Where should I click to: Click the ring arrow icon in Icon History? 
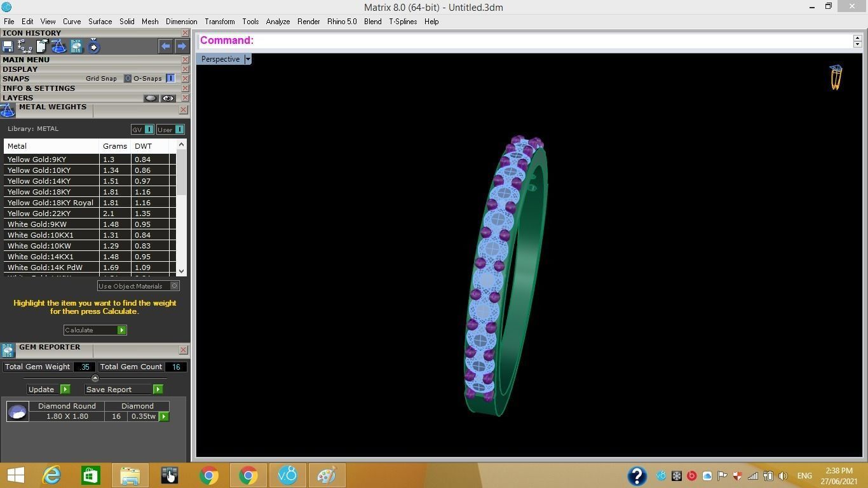[93, 46]
